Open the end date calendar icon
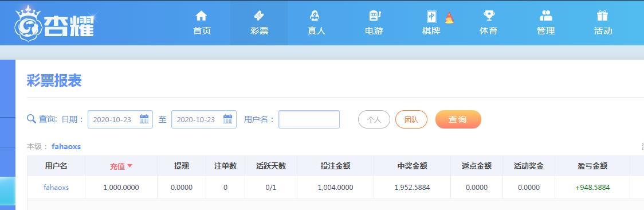 tap(228, 119)
